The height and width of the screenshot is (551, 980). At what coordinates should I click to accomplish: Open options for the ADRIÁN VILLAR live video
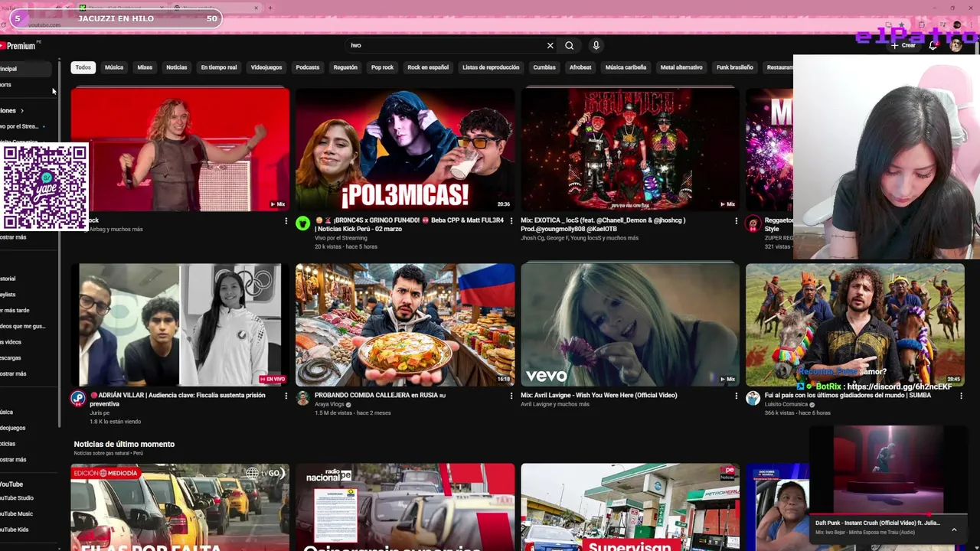point(286,396)
